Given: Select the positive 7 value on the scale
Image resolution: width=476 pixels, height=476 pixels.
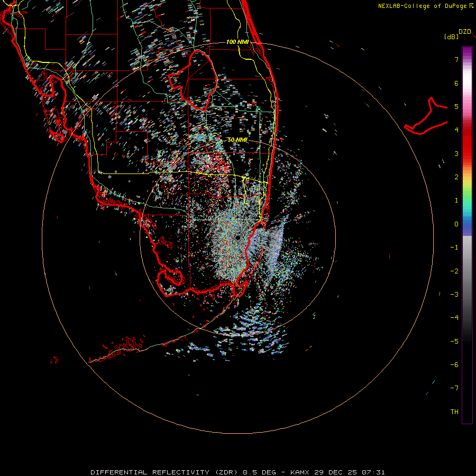Looking at the screenshot, I should pos(456,59).
